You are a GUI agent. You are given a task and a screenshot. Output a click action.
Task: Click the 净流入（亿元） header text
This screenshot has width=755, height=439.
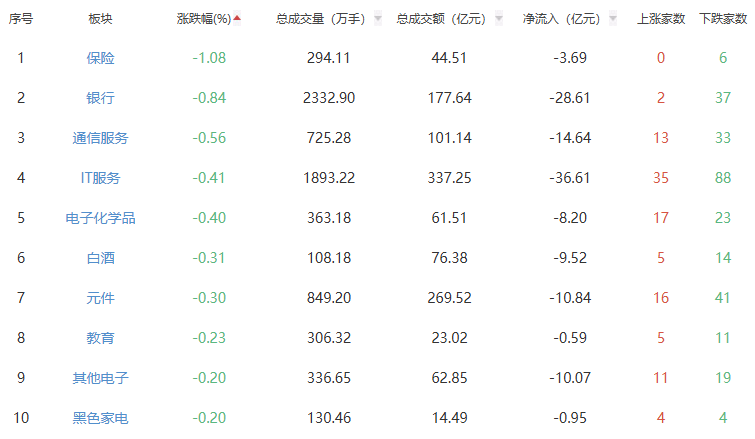[x=561, y=18]
